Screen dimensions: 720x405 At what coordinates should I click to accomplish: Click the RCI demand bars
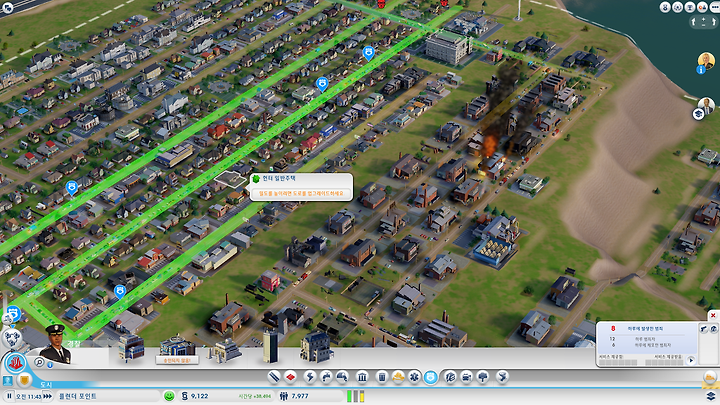click(x=355, y=396)
